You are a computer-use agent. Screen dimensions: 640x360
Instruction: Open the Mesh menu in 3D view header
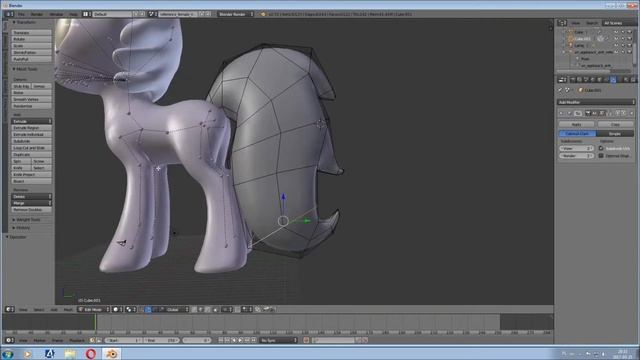coord(68,310)
